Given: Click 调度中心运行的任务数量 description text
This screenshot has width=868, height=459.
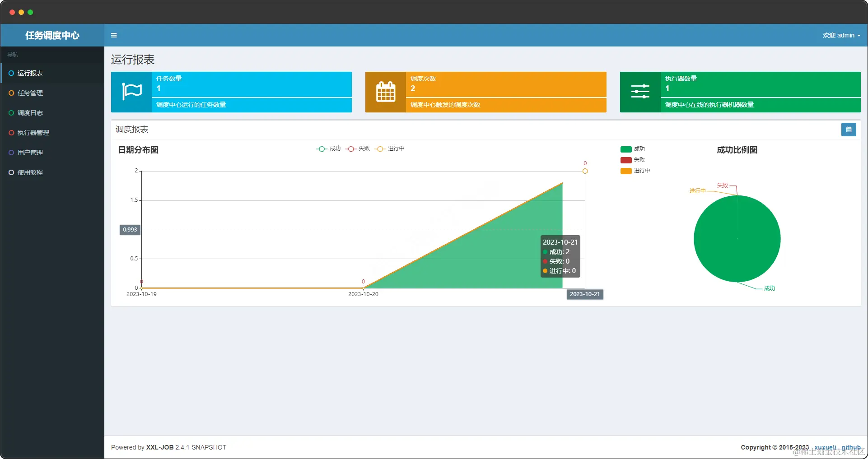Looking at the screenshot, I should (191, 105).
